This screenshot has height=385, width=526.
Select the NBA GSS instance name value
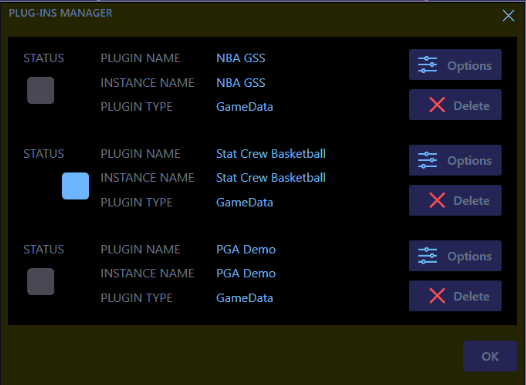(241, 83)
